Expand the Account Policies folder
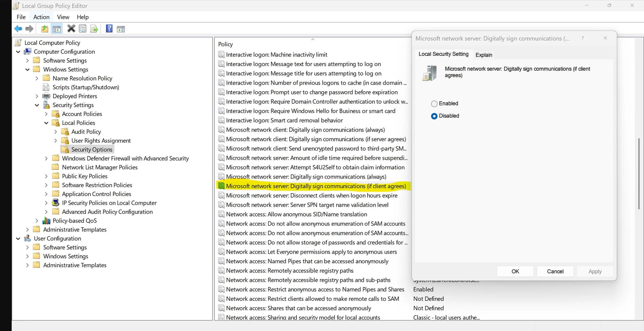644x331 pixels. click(46, 114)
